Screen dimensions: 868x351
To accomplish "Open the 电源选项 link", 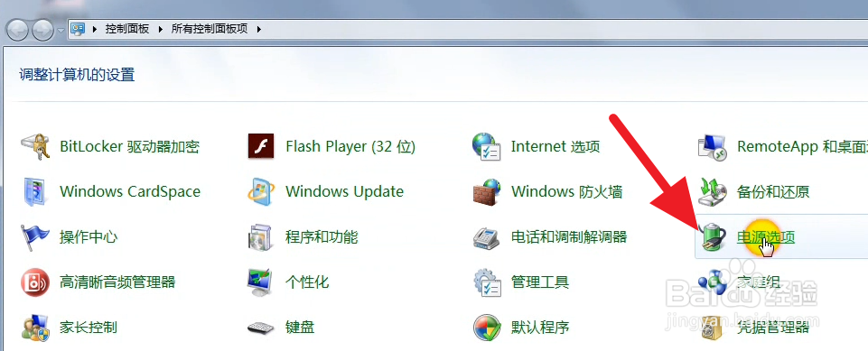I will tap(766, 237).
